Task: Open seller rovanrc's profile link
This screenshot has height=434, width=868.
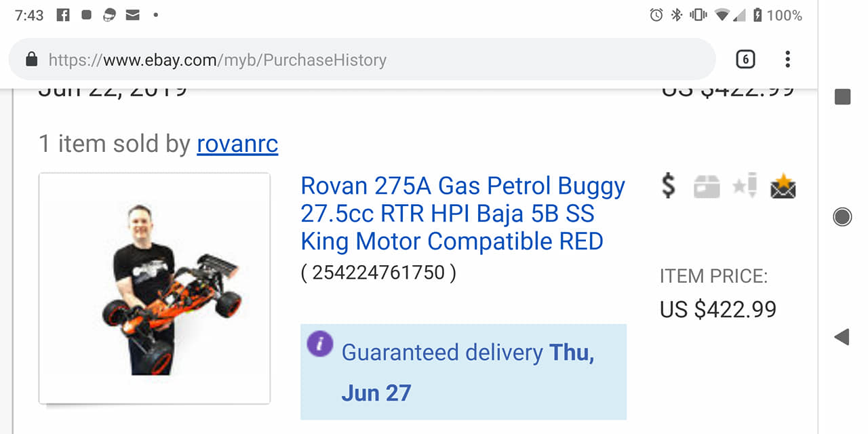Action: 237,144
